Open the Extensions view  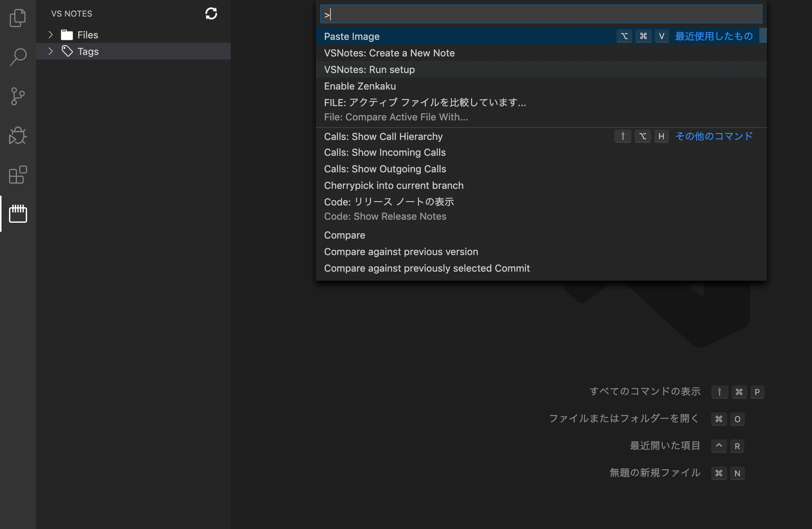click(18, 175)
